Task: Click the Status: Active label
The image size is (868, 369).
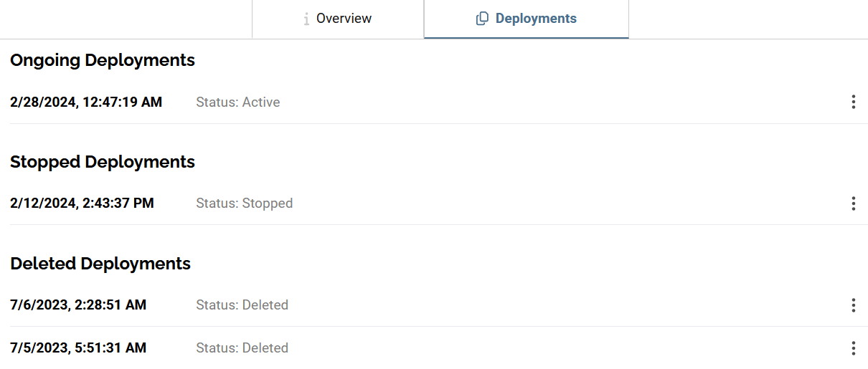Action: (238, 102)
